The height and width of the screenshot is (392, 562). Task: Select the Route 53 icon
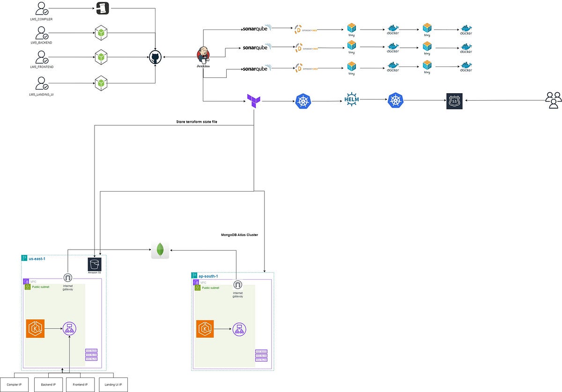pyautogui.click(x=453, y=100)
